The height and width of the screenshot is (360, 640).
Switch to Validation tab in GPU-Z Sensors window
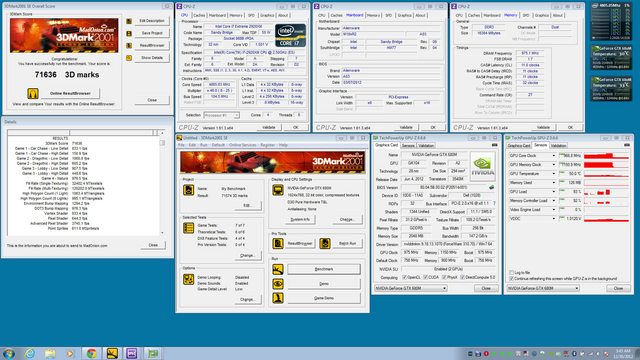pyautogui.click(x=558, y=145)
